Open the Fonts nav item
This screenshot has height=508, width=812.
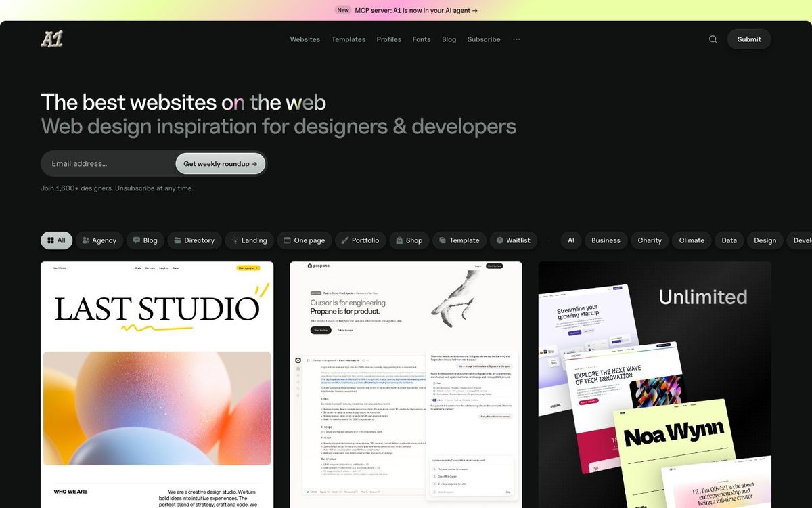pos(422,39)
